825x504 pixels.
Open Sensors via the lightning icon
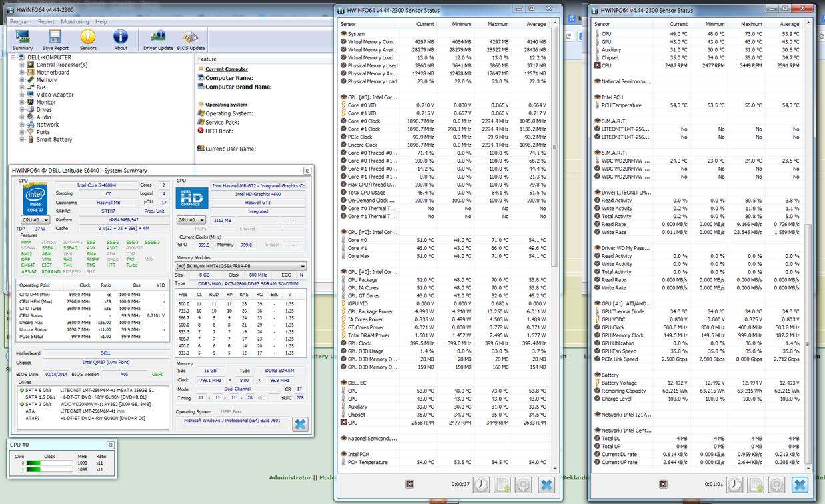pyautogui.click(x=88, y=40)
